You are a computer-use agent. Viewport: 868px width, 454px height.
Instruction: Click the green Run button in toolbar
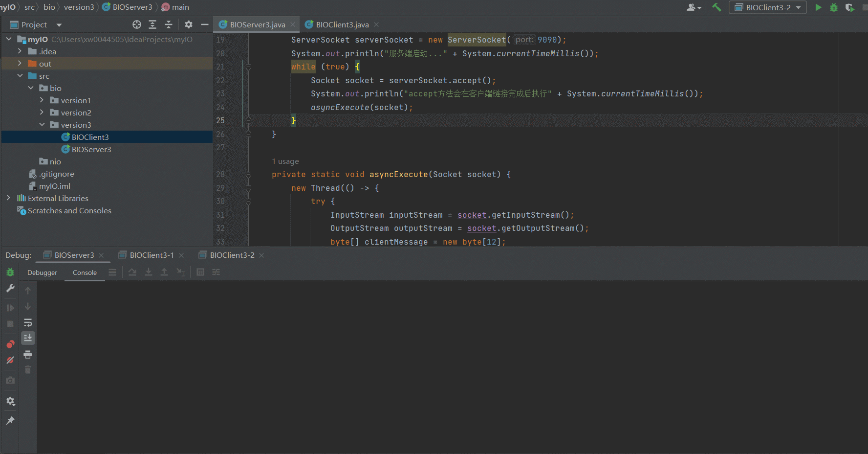[x=818, y=7]
